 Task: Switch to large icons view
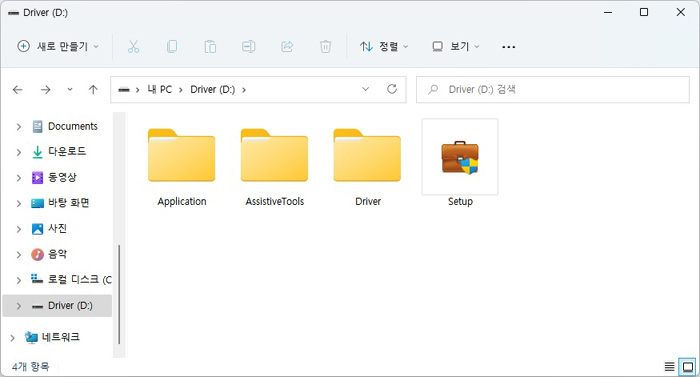[x=688, y=367]
